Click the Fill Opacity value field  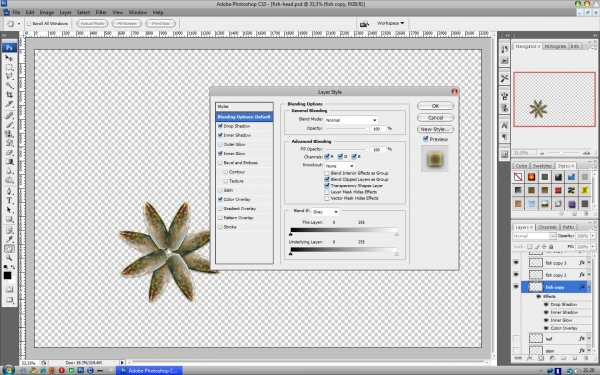pyautogui.click(x=377, y=149)
